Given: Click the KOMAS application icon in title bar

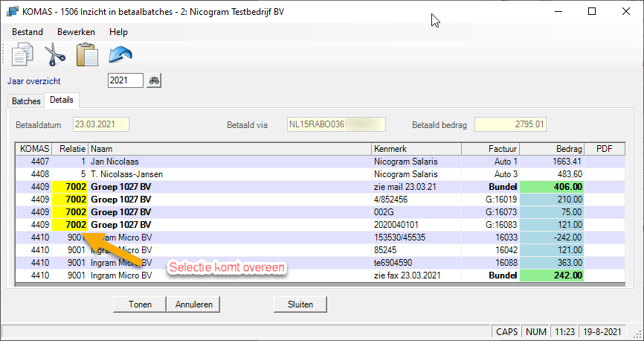Looking at the screenshot, I should click(x=13, y=11).
